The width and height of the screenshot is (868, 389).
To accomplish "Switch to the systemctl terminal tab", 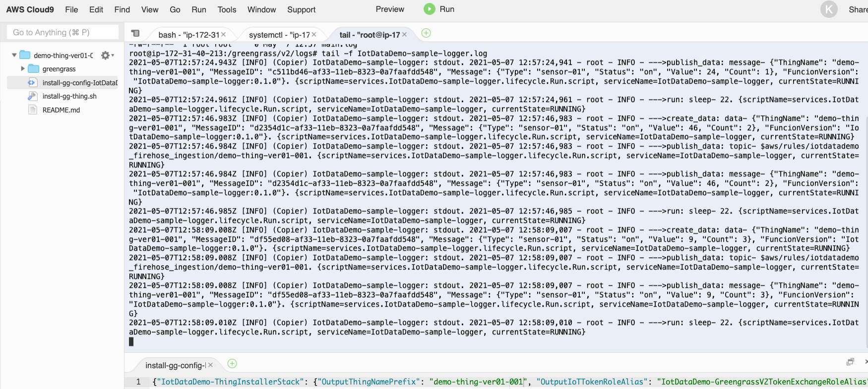I will pyautogui.click(x=279, y=35).
